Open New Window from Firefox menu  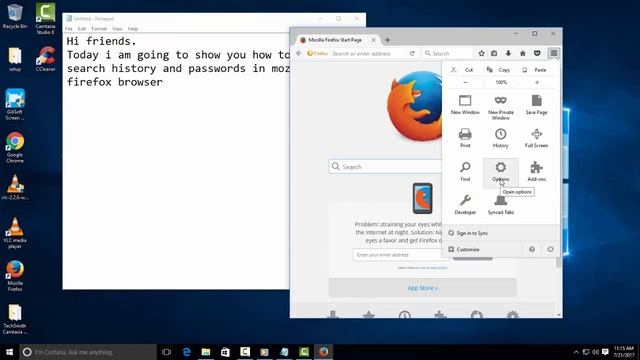465,104
